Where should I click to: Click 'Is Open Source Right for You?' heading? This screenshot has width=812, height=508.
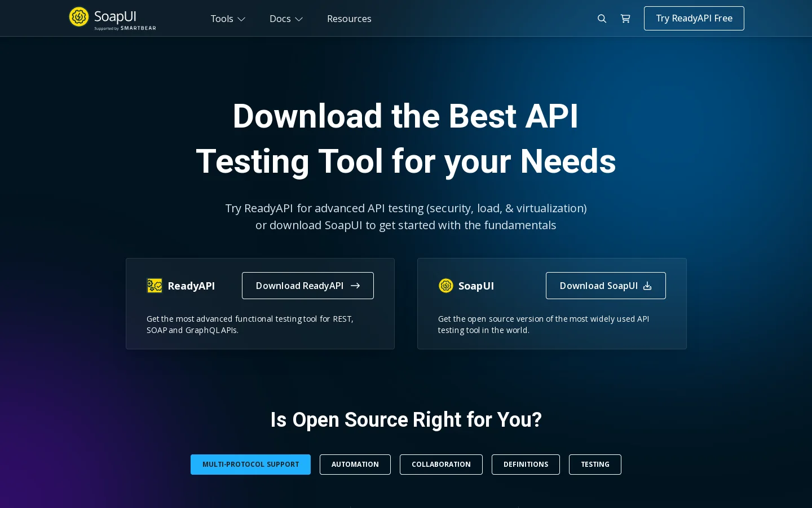point(406,420)
